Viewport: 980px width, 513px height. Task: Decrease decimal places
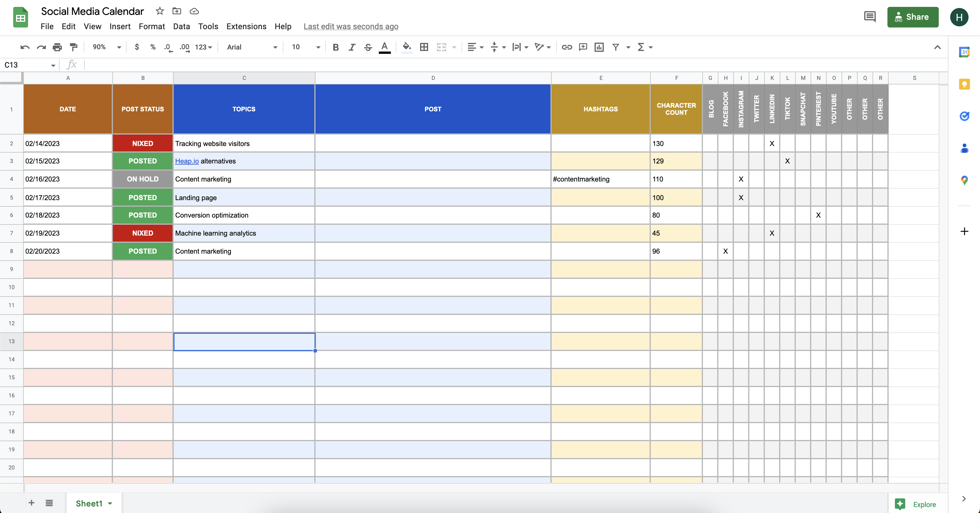point(168,47)
